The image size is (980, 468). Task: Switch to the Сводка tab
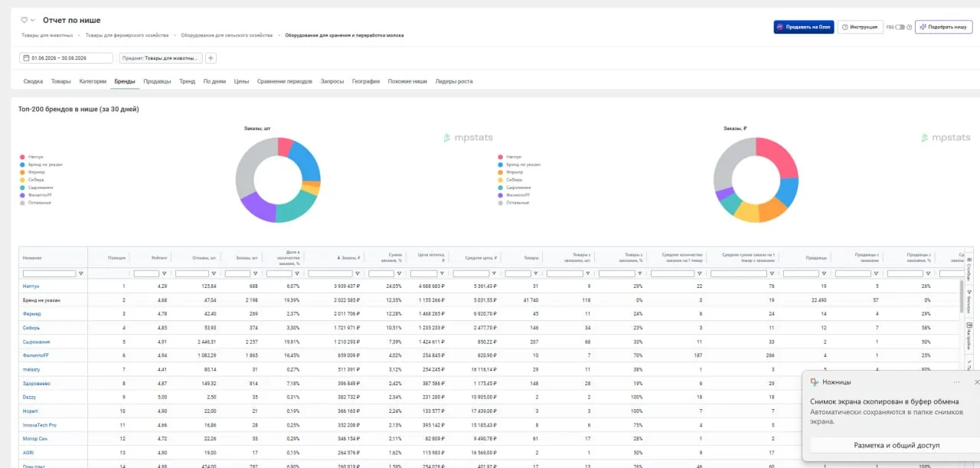coord(33,81)
